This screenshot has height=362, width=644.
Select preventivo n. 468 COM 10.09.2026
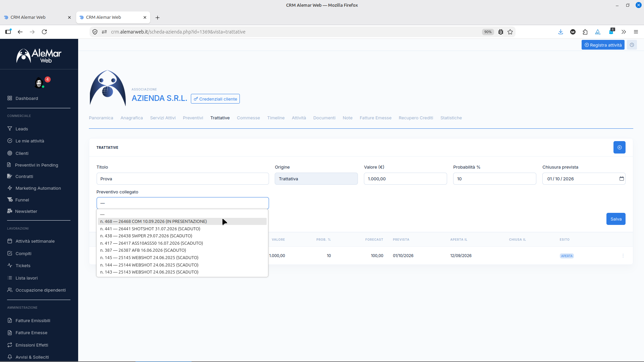coord(182,222)
